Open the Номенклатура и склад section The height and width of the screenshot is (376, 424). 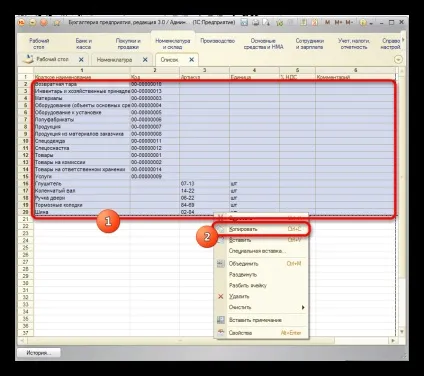click(173, 44)
